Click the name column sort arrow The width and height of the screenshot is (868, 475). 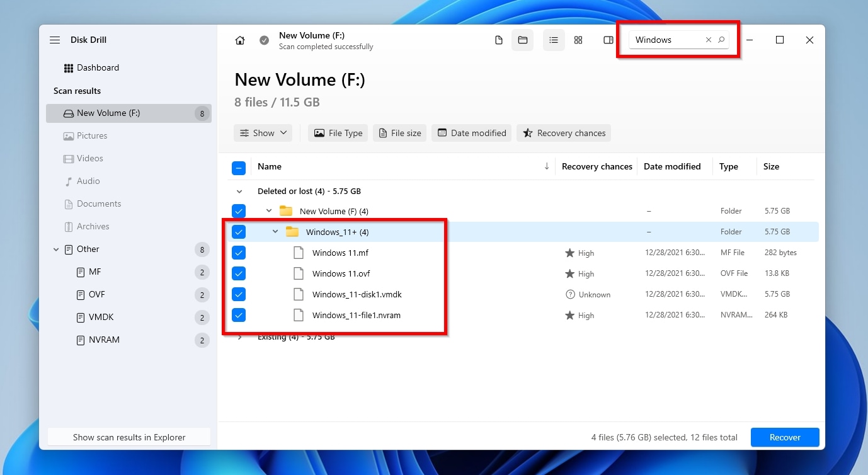coord(547,166)
